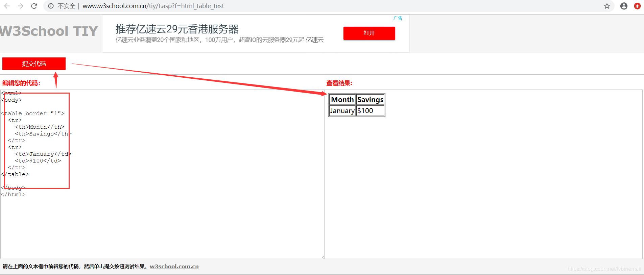Reload the page with the refresh icon

[34, 6]
